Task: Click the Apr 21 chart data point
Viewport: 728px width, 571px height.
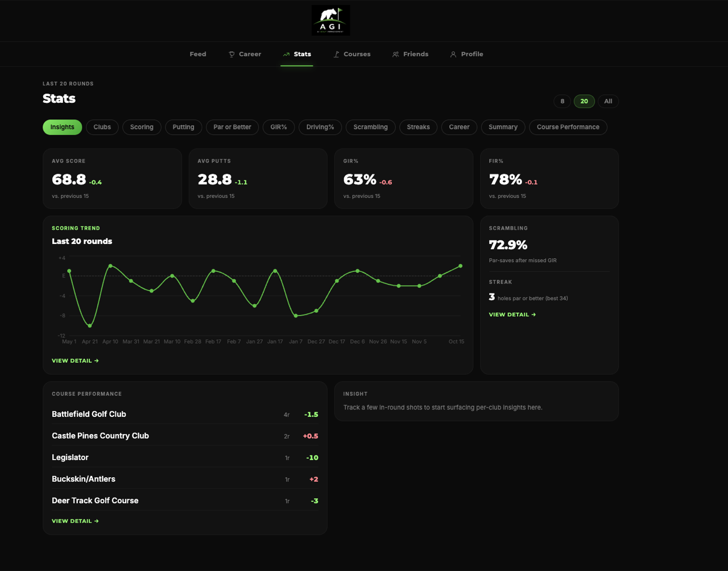Action: click(x=90, y=326)
